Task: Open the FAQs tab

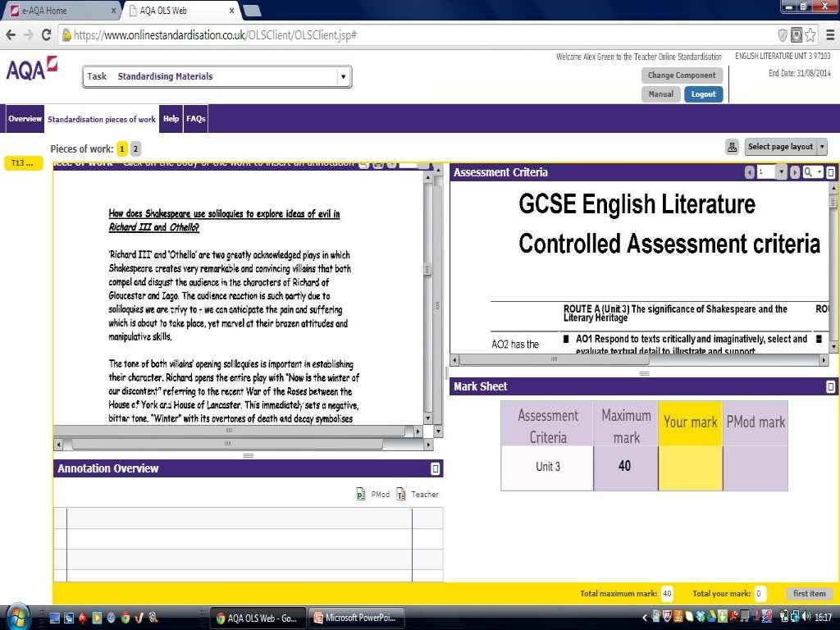Action: (x=195, y=119)
